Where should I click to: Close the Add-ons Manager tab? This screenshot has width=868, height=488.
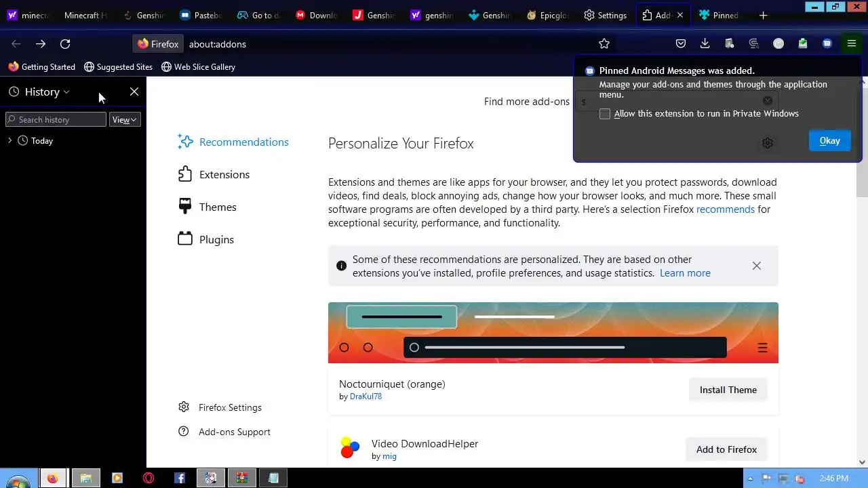[x=680, y=15]
